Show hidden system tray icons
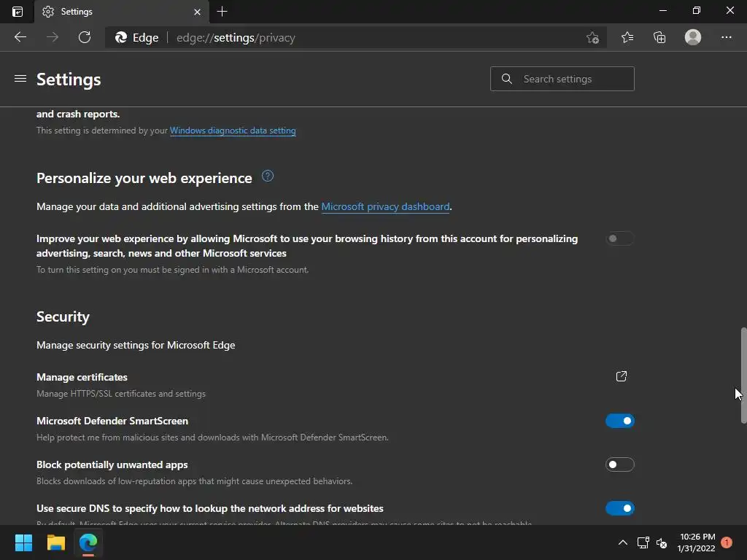Image resolution: width=747 pixels, height=560 pixels. coord(623,542)
